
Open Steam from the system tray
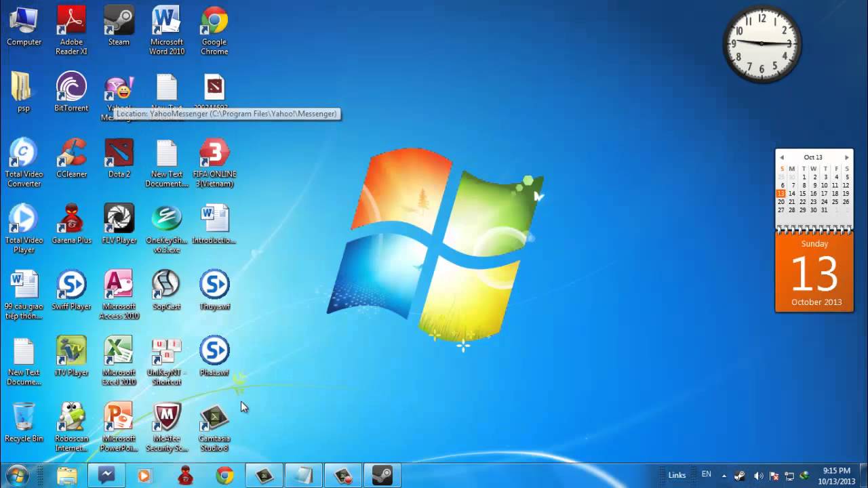[x=741, y=476]
